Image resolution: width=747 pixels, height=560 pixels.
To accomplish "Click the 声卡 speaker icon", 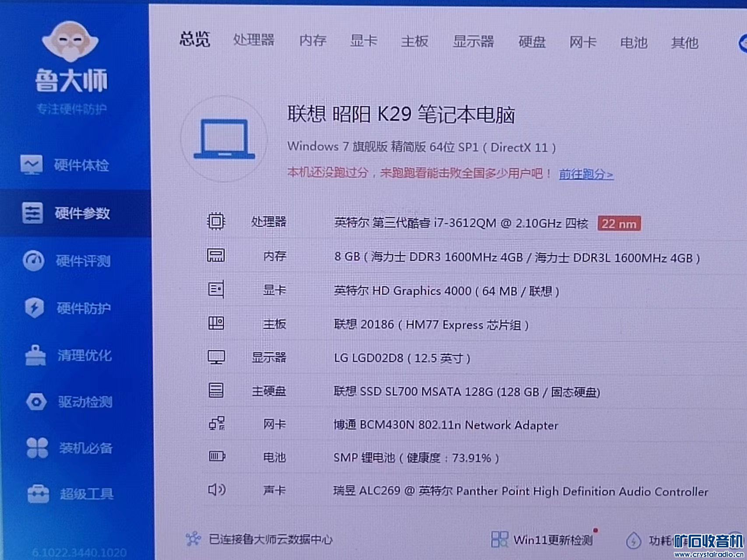I will [217, 490].
